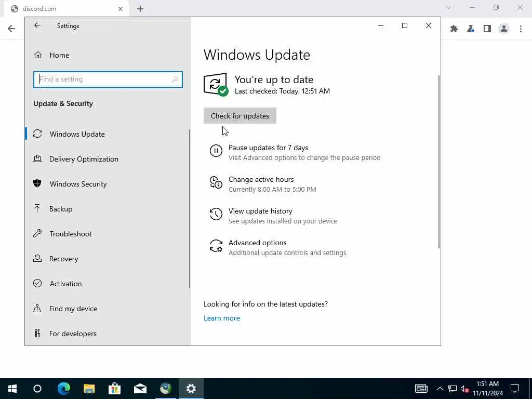Open Microsoft Edge from taskbar
532x399 pixels.
tap(63, 389)
